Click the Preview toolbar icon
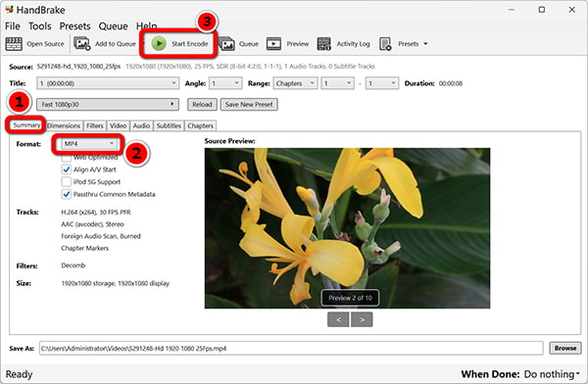Image resolution: width=588 pixels, height=384 pixels. (x=273, y=44)
